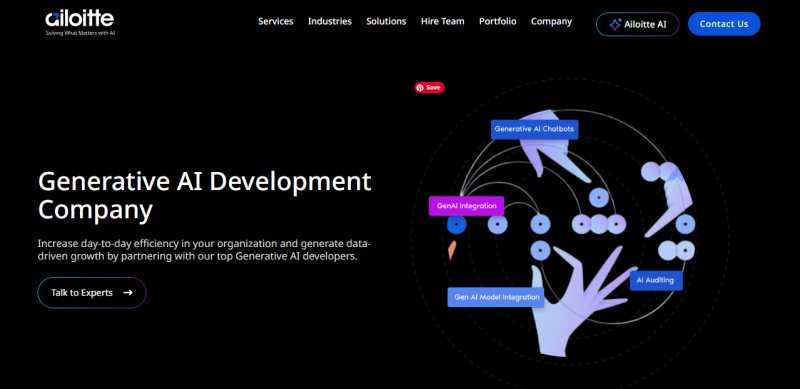Click the dark blue node under GenAI Integration
The width and height of the screenshot is (800, 389).
point(457,225)
